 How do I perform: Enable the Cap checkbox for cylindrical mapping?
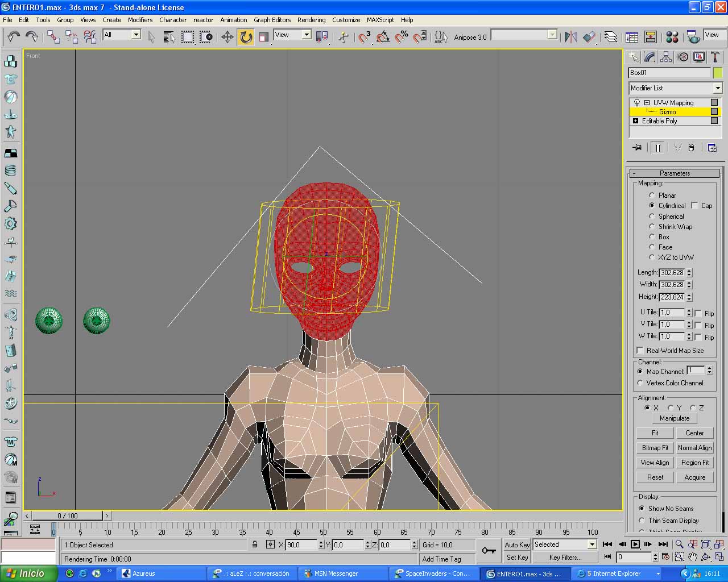tap(694, 206)
